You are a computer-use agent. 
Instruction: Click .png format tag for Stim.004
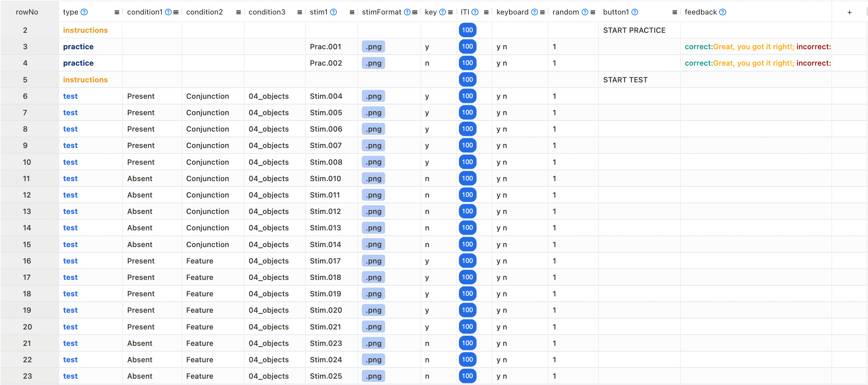pyautogui.click(x=373, y=96)
